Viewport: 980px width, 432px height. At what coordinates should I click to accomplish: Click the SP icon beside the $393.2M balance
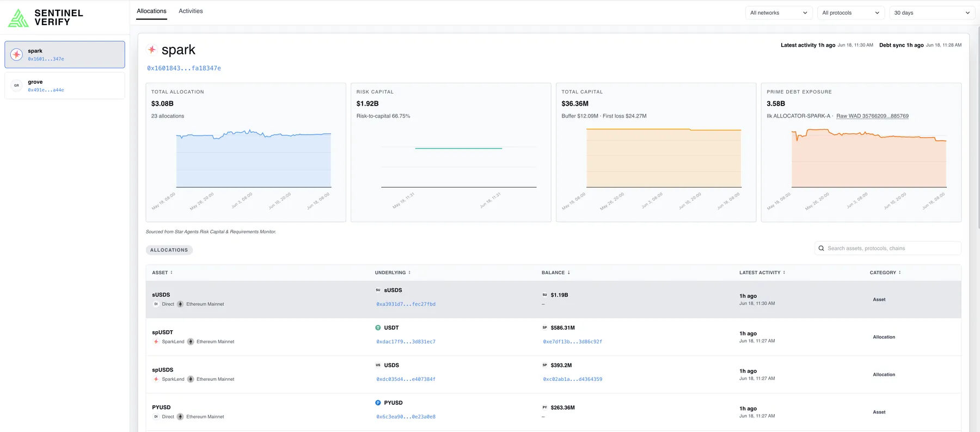coord(544,365)
